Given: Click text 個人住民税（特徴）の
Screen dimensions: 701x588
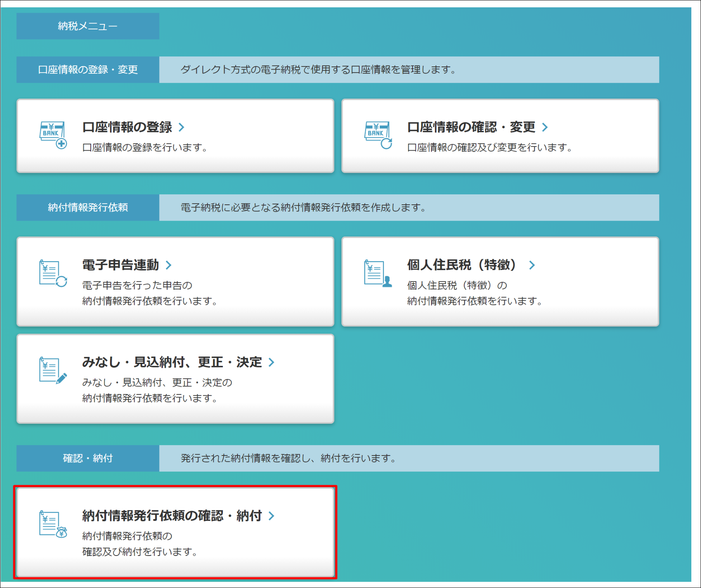Looking at the screenshot, I should (x=457, y=286).
